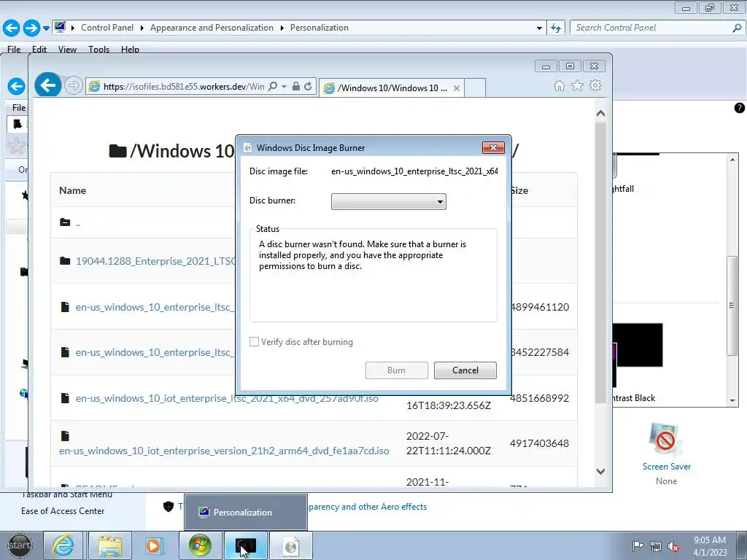Click theme list scroll up arrow
This screenshot has height=560, width=747.
732,160
